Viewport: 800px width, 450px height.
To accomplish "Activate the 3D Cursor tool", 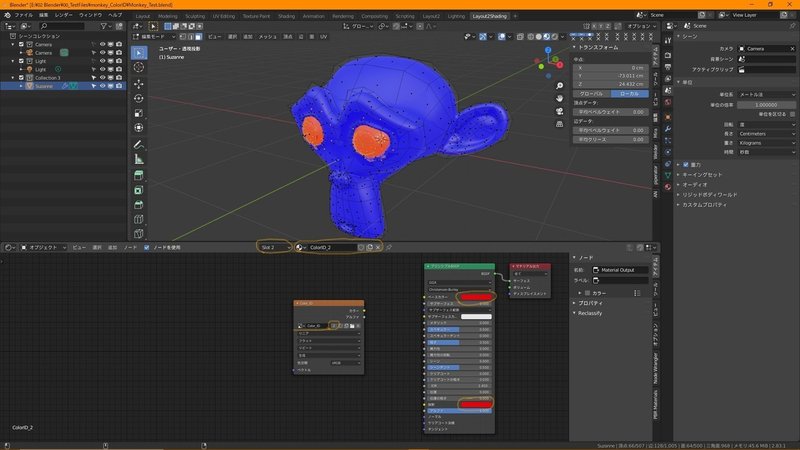I will coord(139,67).
